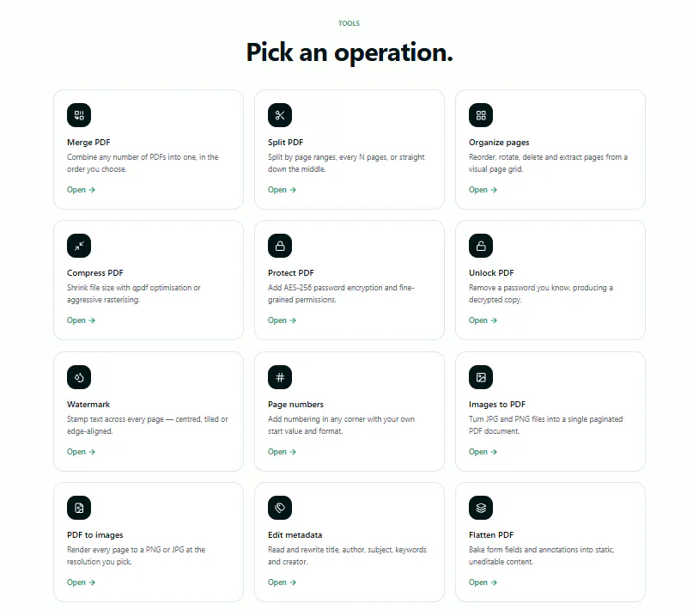Follow the Open link under Unlock PDF
Viewport: 693px width, 616px height.
tap(483, 320)
